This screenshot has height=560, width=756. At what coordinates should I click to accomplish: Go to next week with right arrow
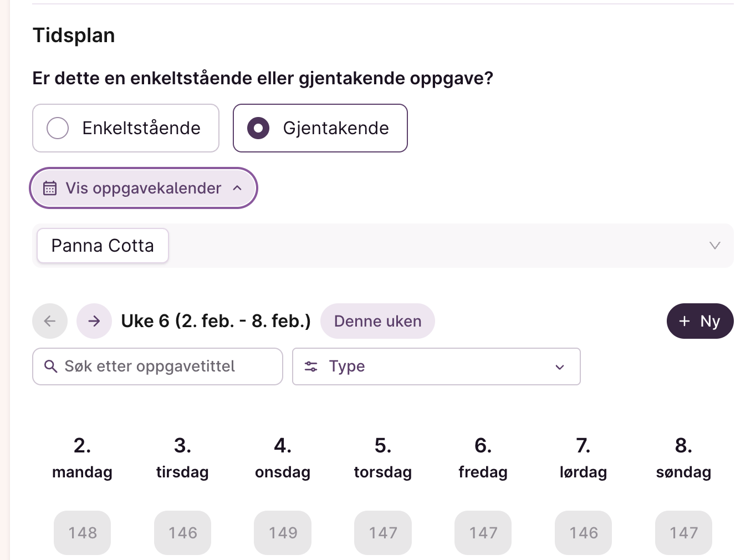point(94,321)
